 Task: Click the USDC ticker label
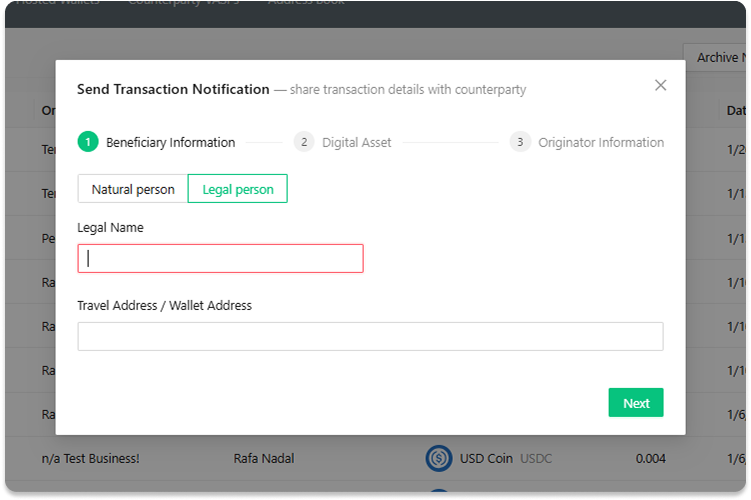(x=535, y=459)
